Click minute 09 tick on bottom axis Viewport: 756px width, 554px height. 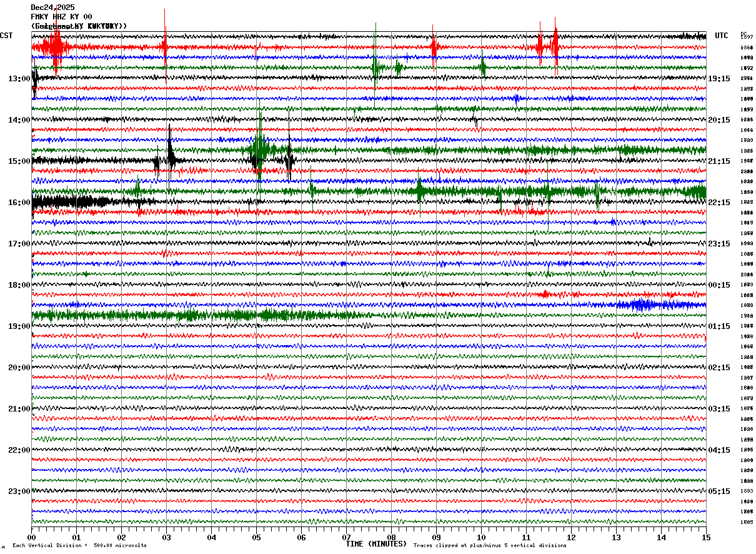click(436, 537)
